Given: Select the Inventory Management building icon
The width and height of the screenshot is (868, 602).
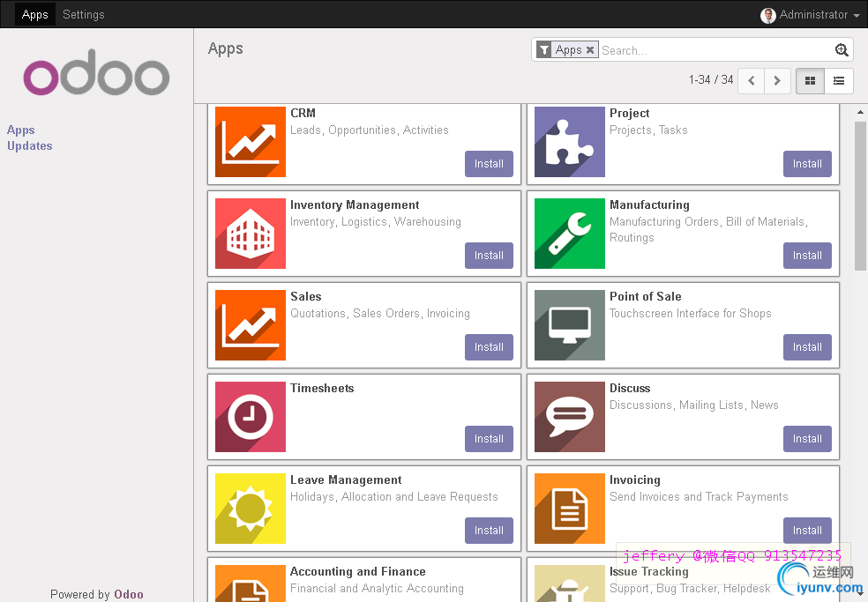Looking at the screenshot, I should [251, 234].
